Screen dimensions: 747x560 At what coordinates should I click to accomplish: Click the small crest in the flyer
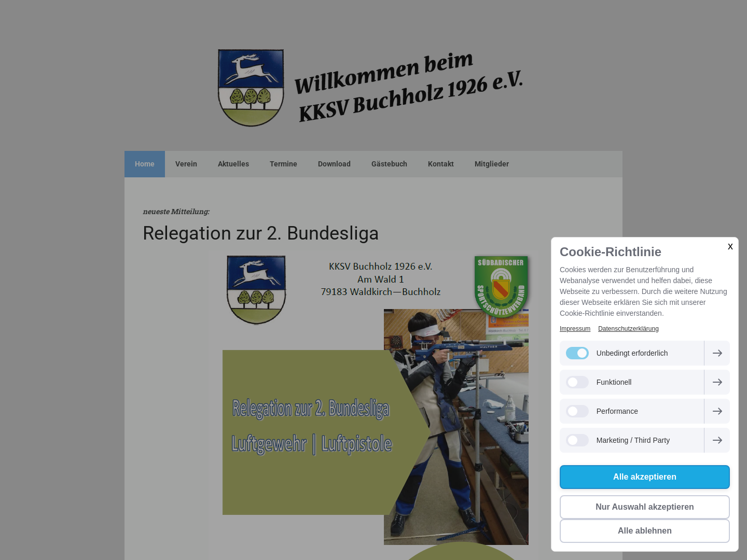[256, 290]
